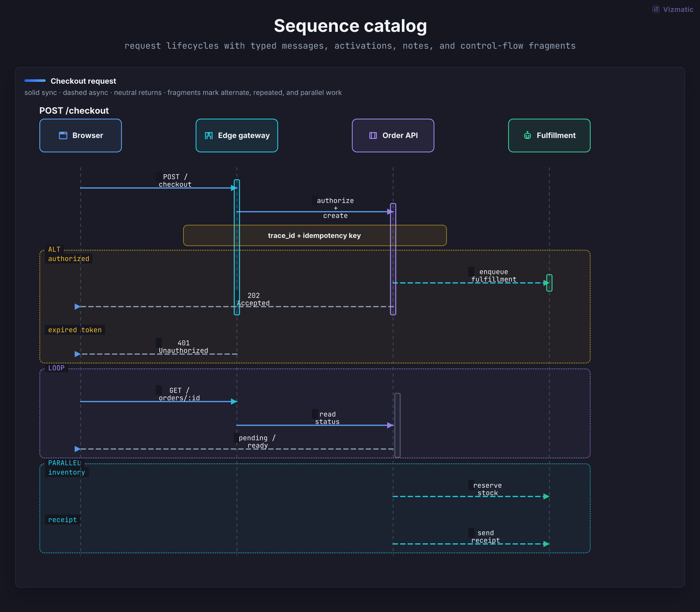
Task: Click the Order API columns icon
Action: (x=373, y=136)
